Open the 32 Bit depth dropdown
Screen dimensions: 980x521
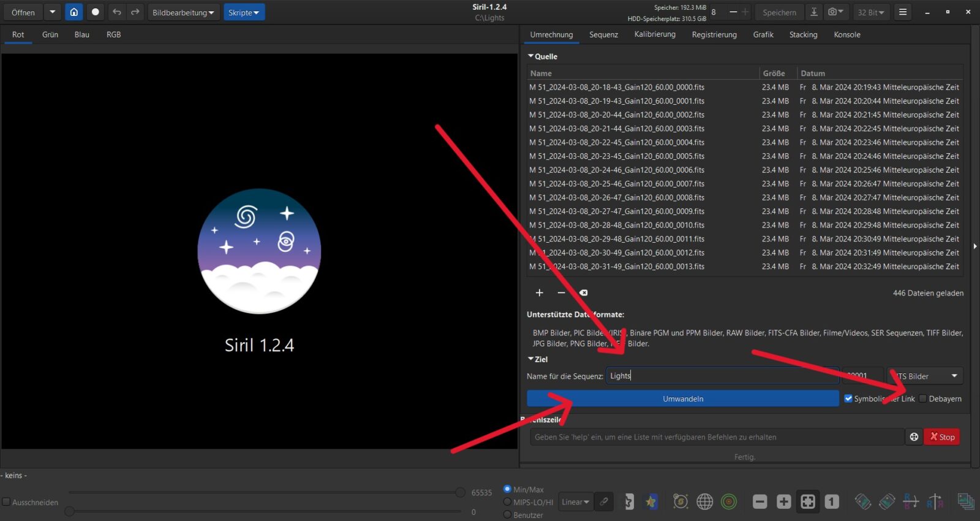pos(871,12)
